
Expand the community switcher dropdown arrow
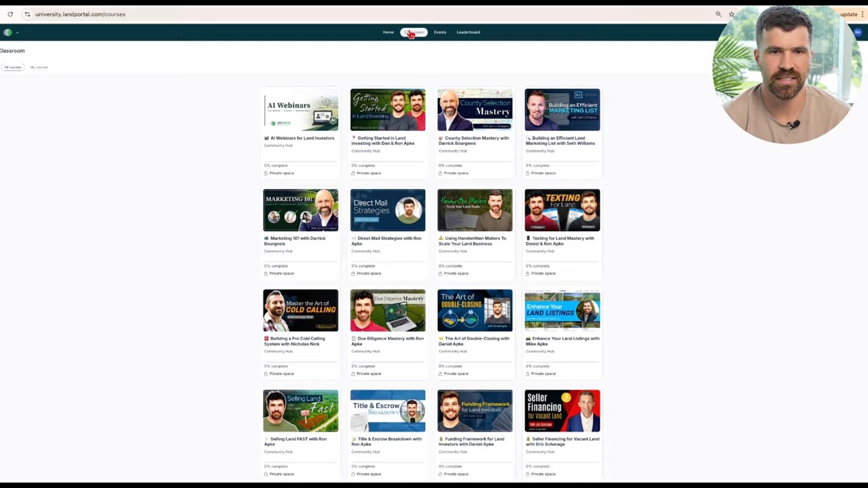tap(17, 33)
